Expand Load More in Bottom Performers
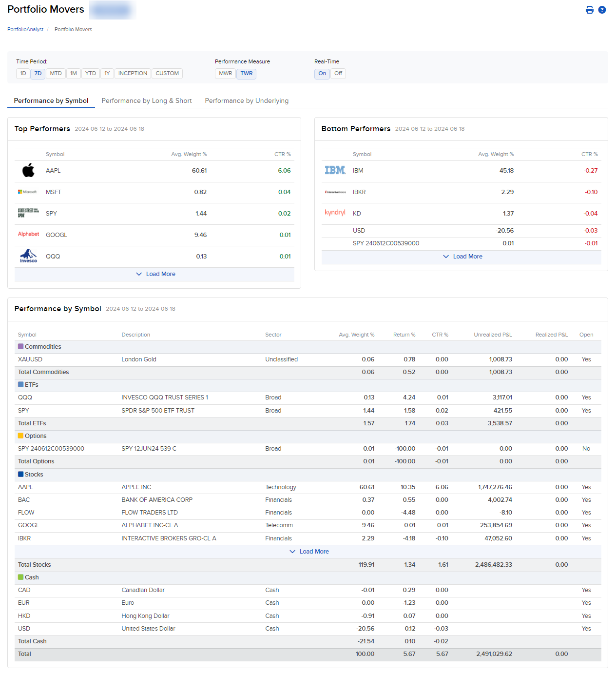Viewport: 616px width, 675px height. pos(462,256)
